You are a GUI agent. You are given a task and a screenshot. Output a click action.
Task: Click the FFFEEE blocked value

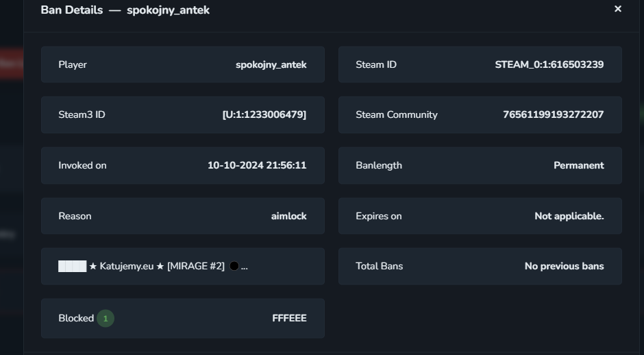(290, 319)
